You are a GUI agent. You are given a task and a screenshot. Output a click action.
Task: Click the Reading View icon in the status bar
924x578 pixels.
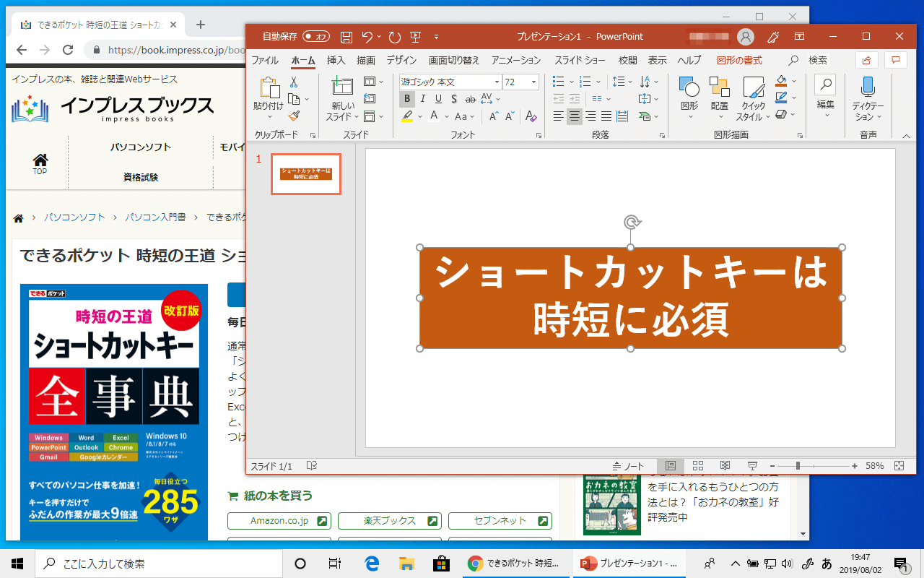tap(725, 466)
